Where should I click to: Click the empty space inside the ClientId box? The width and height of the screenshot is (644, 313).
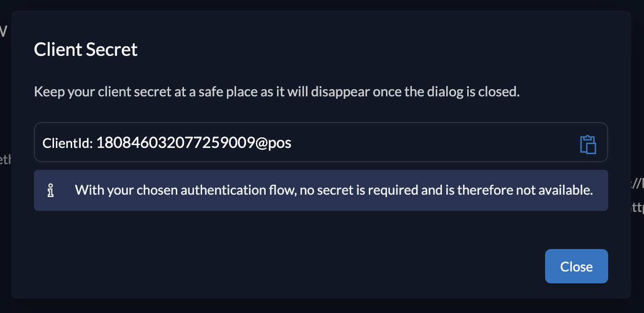(430, 143)
